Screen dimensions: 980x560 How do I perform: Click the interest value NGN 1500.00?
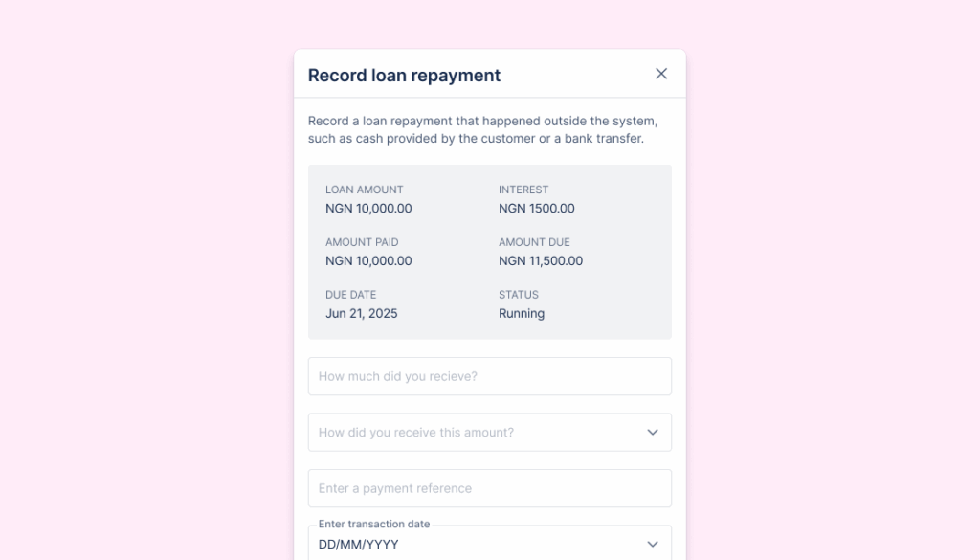(536, 209)
